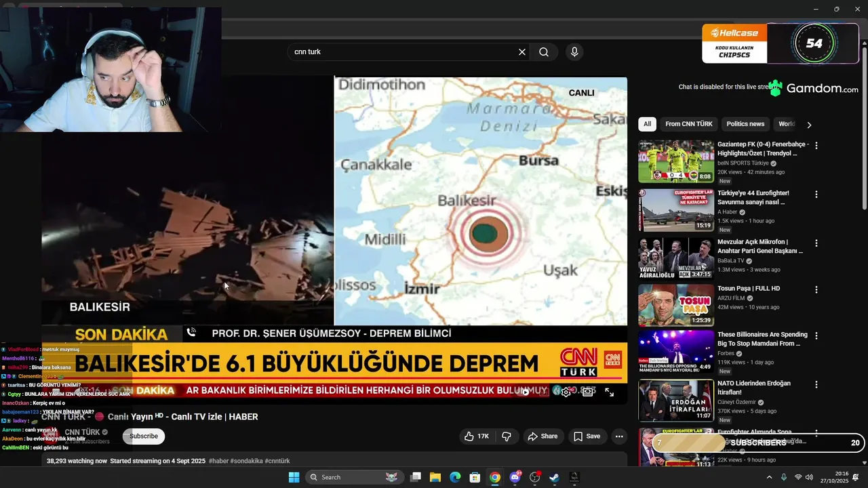Click BaBaLa TV channel name
868x488 pixels.
[731, 260]
